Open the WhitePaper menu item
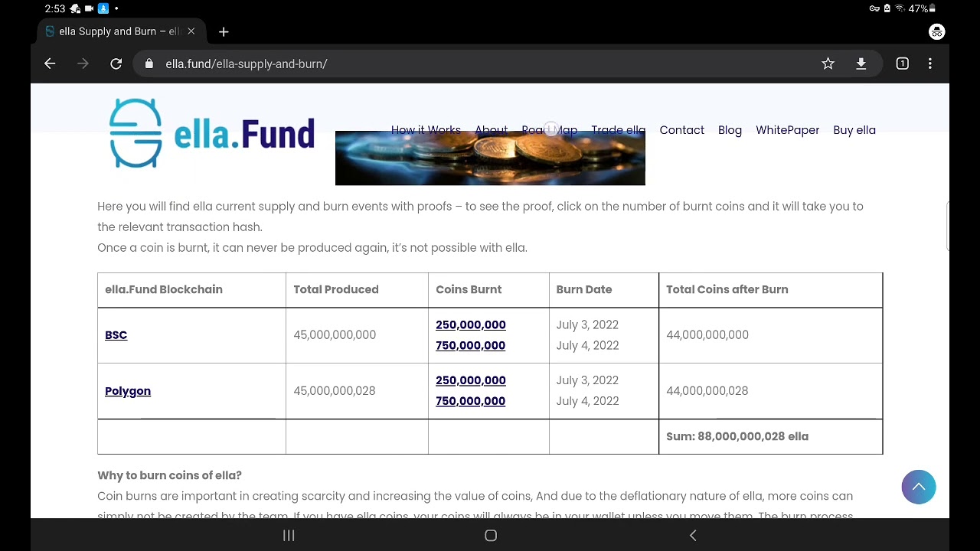 click(788, 130)
